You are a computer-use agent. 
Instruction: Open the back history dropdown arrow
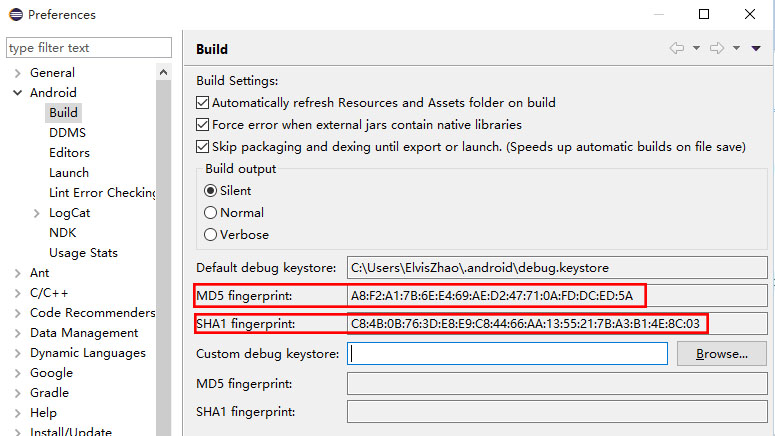coord(696,48)
